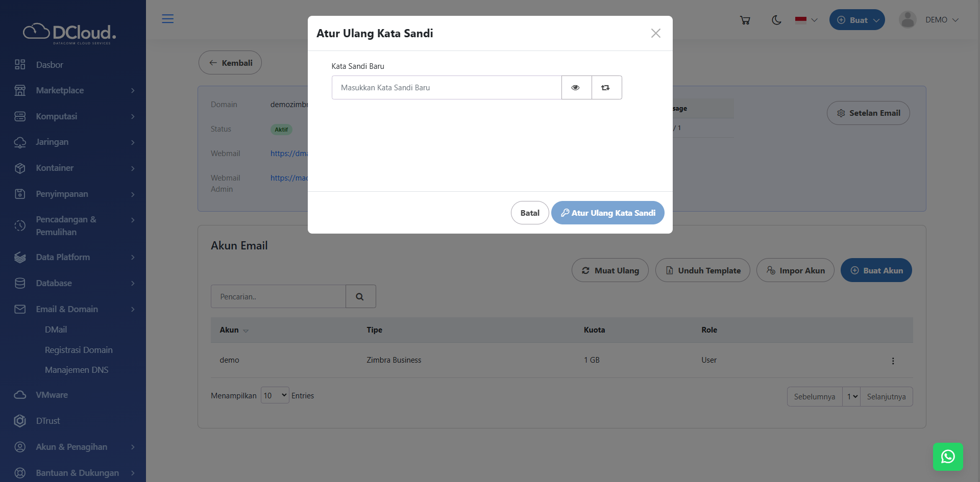
Task: Generate random password with refresh icon
Action: point(606,88)
